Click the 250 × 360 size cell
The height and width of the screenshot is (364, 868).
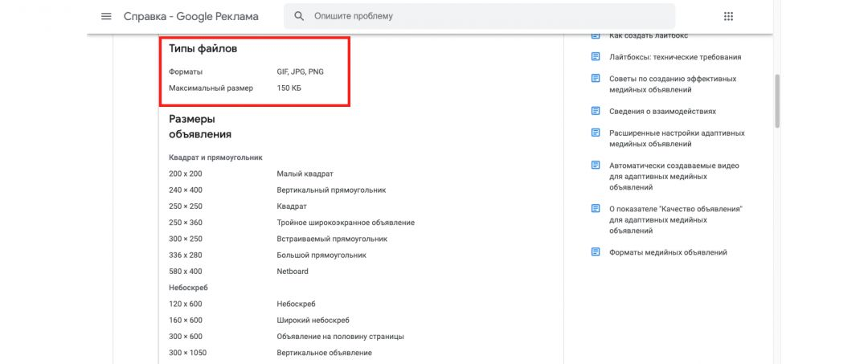pyautogui.click(x=186, y=223)
